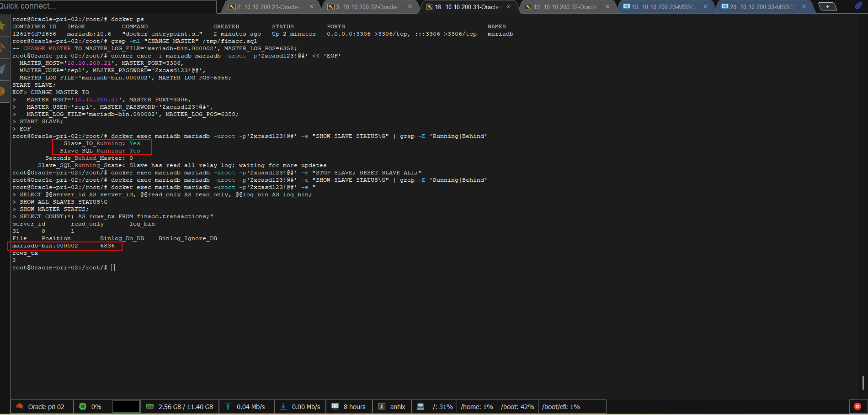Click the Binlog_Ignore_DB column header

pyautogui.click(x=188, y=238)
